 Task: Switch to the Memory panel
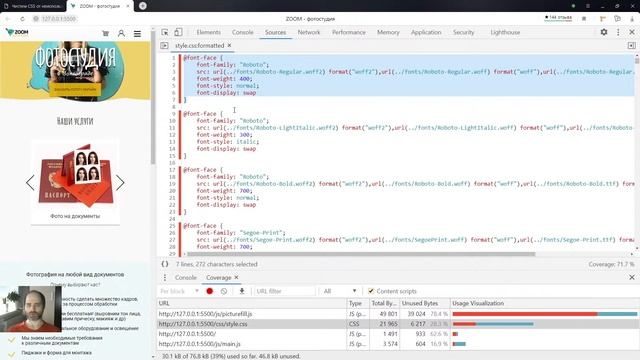(388, 32)
